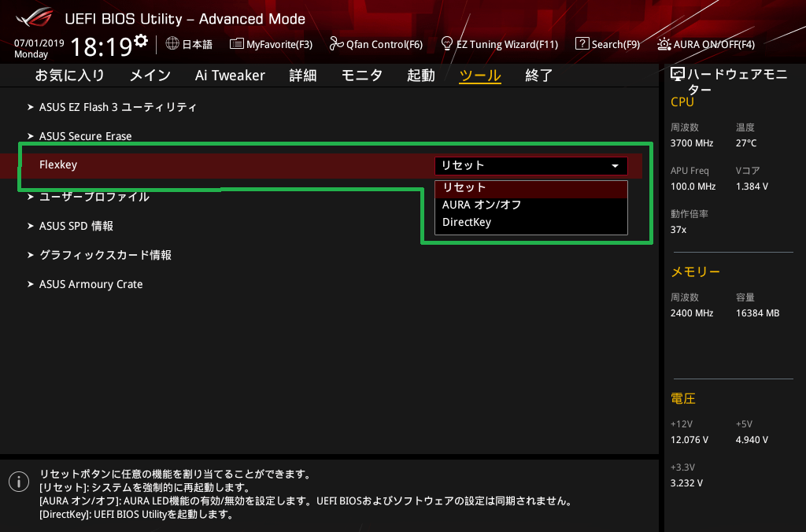Click the 1.384 V Vコア value
Image resolution: width=806 pixels, height=532 pixels.
coord(752,187)
